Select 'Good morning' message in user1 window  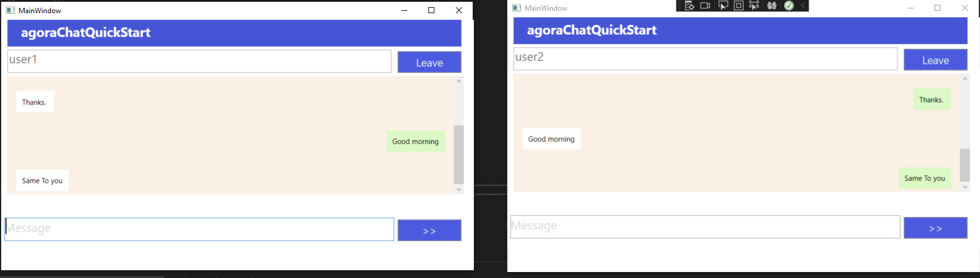(415, 141)
